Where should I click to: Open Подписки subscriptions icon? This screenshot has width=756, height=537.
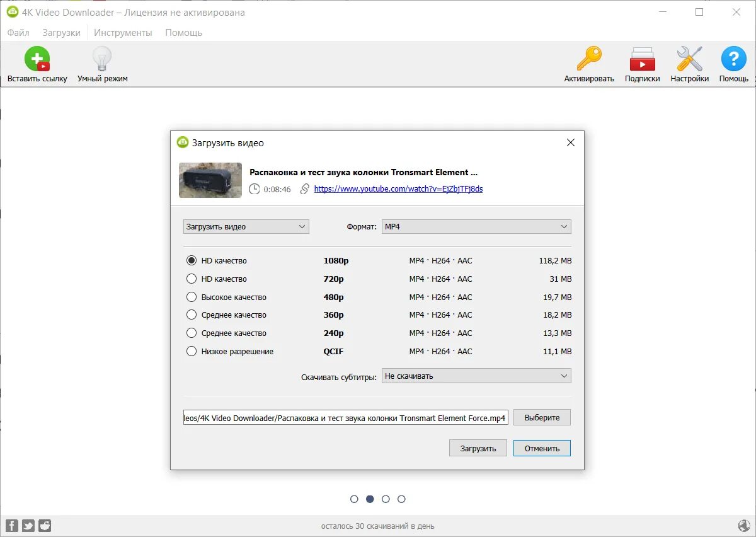(x=642, y=59)
